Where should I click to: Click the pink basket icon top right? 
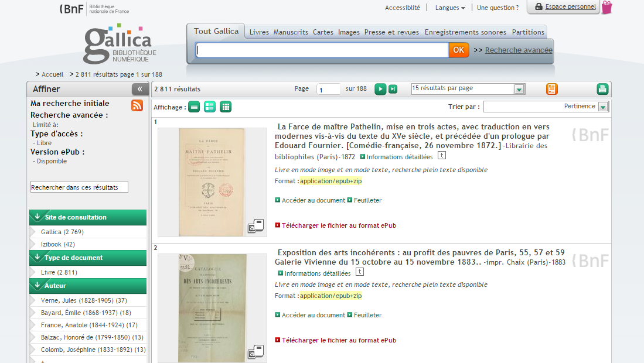click(x=606, y=8)
